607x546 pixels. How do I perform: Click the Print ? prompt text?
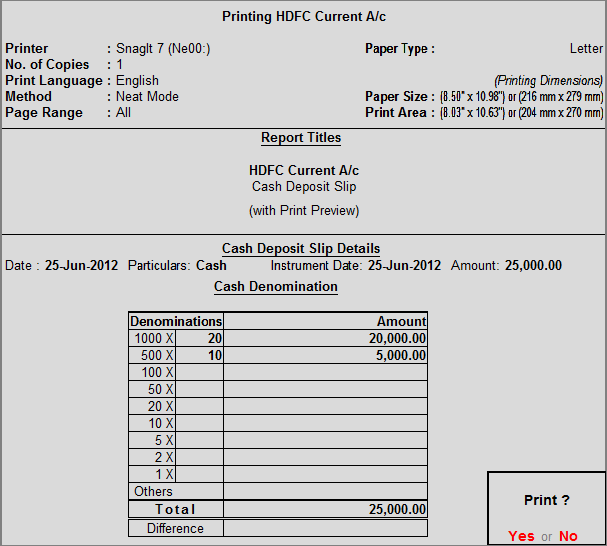(547, 500)
